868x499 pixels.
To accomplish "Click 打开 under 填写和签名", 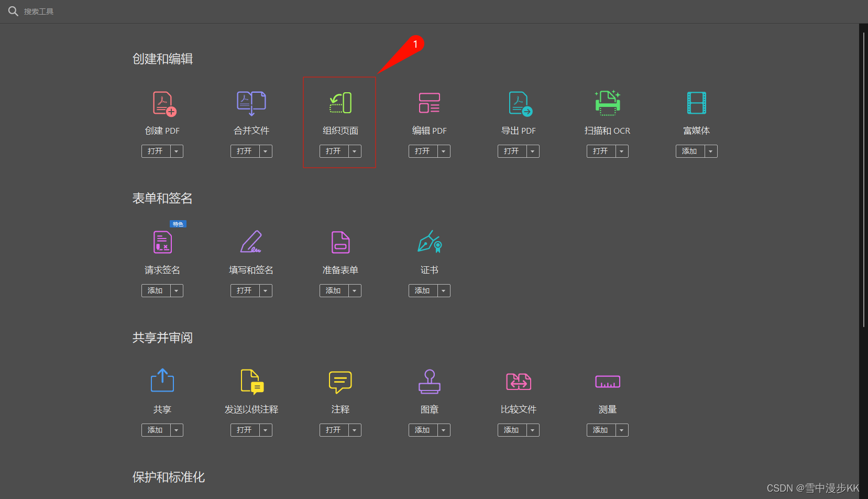I will (245, 290).
